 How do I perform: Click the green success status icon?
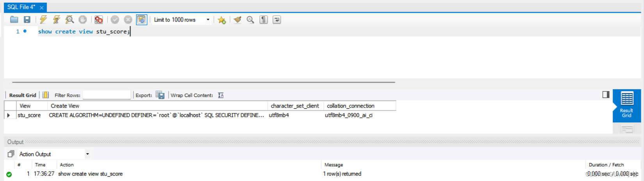tap(9, 174)
